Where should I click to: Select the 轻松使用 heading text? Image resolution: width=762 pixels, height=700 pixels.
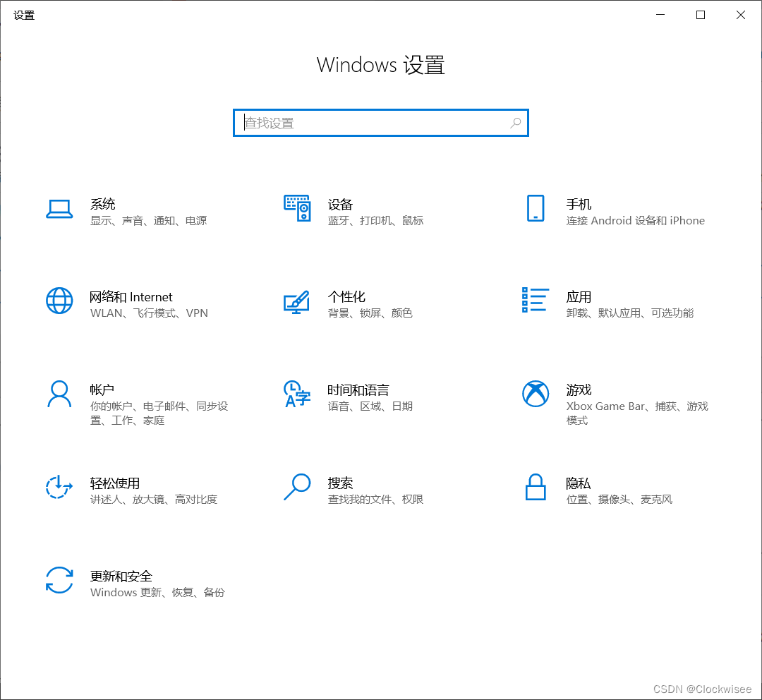click(x=115, y=483)
